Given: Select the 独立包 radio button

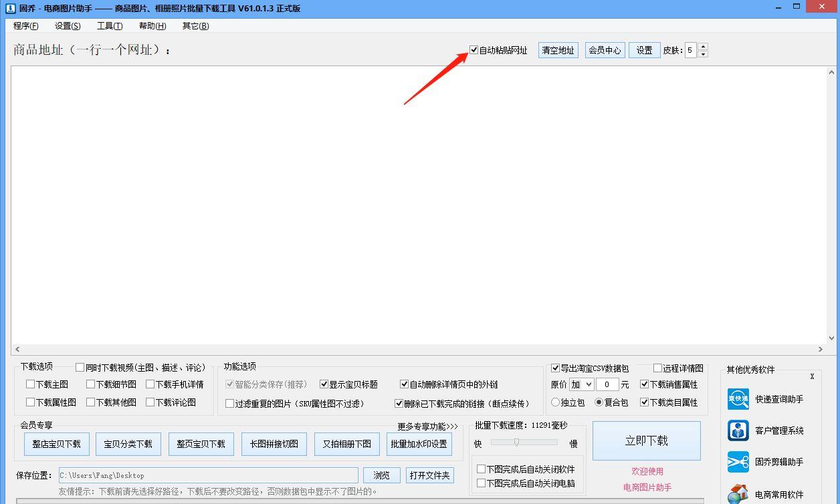Looking at the screenshot, I should click(554, 402).
